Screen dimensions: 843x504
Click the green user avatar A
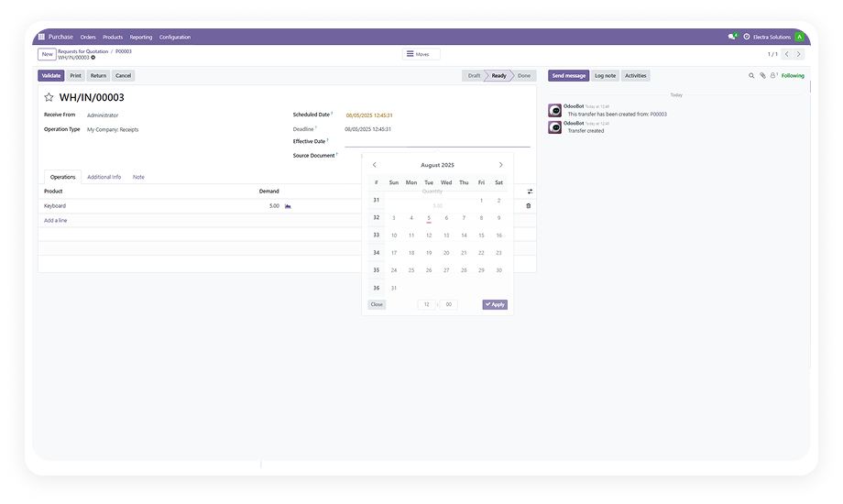799,37
